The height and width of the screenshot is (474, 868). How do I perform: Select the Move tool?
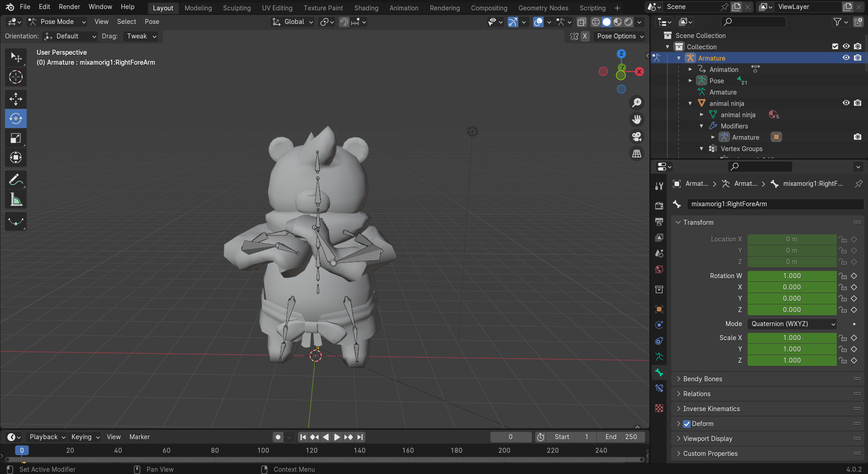click(x=16, y=99)
